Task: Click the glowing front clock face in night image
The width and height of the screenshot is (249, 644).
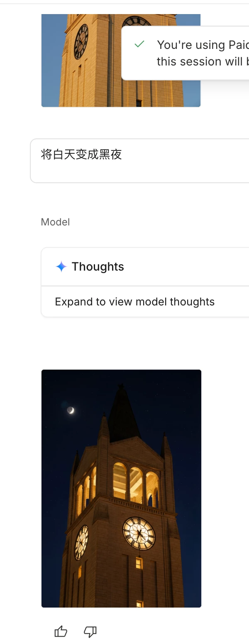Action: point(139,533)
